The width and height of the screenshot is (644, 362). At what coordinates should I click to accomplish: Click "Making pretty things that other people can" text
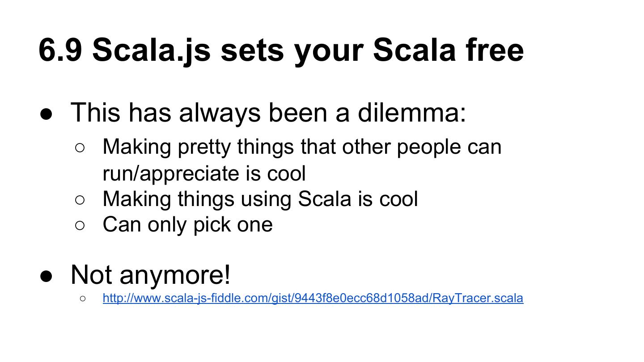(302, 147)
